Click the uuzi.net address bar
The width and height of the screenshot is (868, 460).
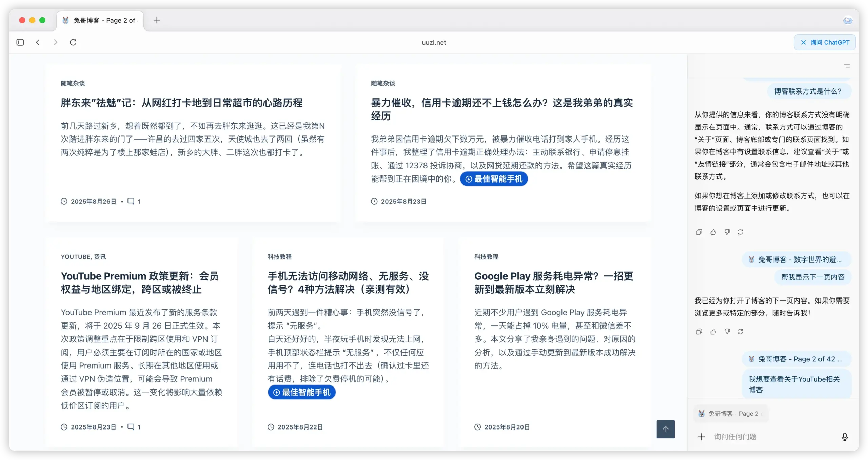point(434,42)
